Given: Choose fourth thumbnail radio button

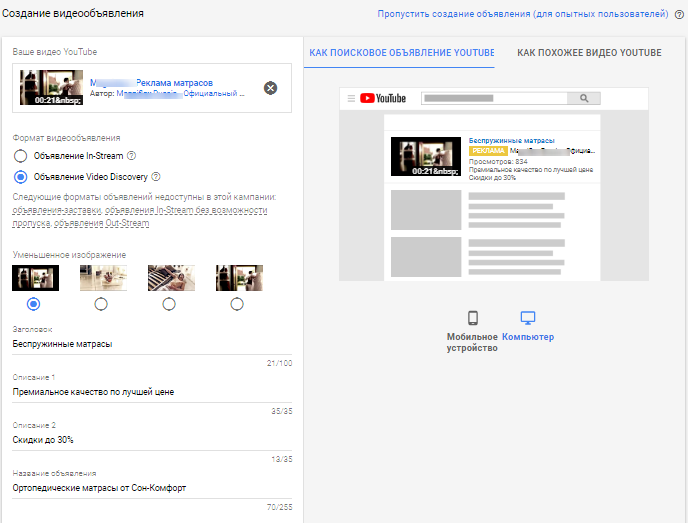Looking at the screenshot, I should pos(237,304).
